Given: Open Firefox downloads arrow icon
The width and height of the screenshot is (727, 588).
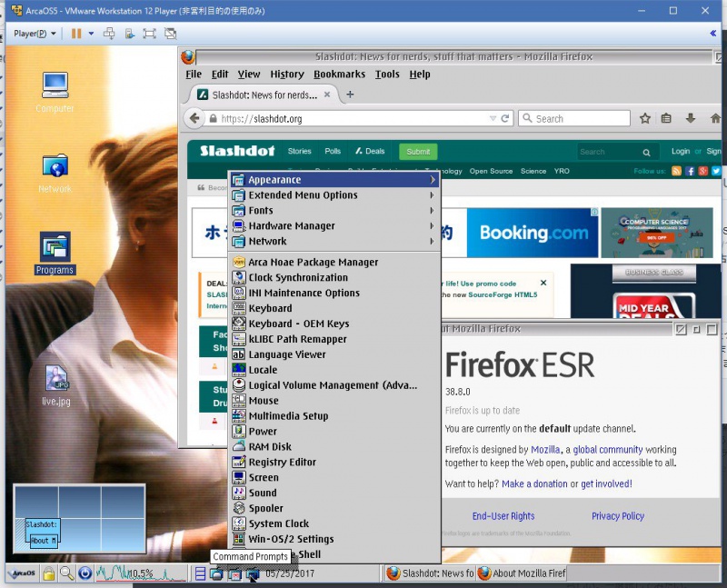Looking at the screenshot, I should 691,118.
